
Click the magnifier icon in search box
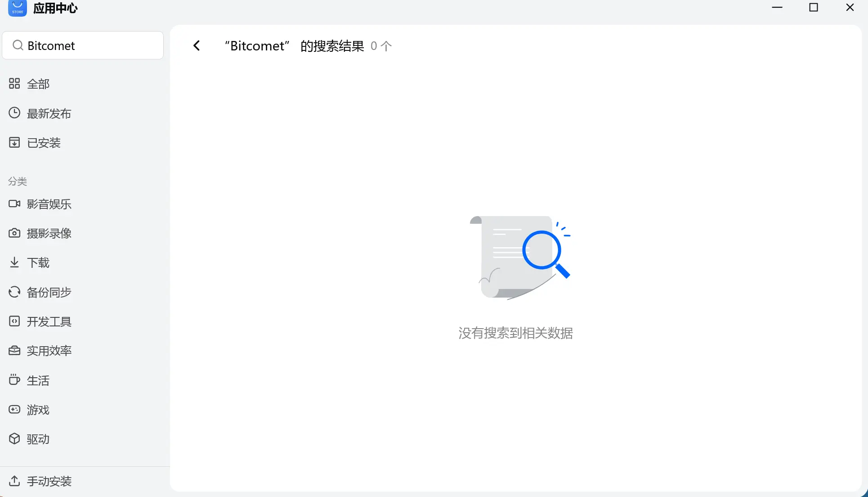[x=18, y=45]
